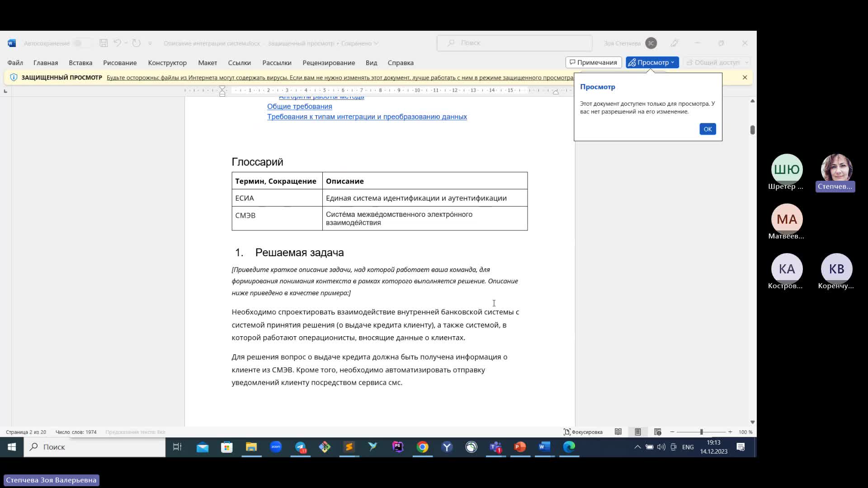
Task: Click the Число слов: 1974 status
Action: pos(76,432)
